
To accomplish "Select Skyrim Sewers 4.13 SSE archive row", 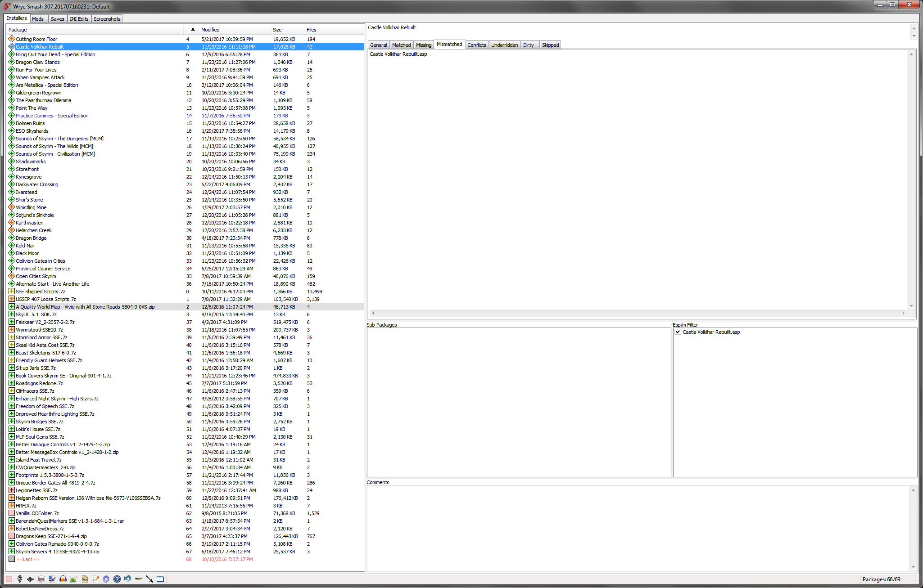I will coord(186,552).
